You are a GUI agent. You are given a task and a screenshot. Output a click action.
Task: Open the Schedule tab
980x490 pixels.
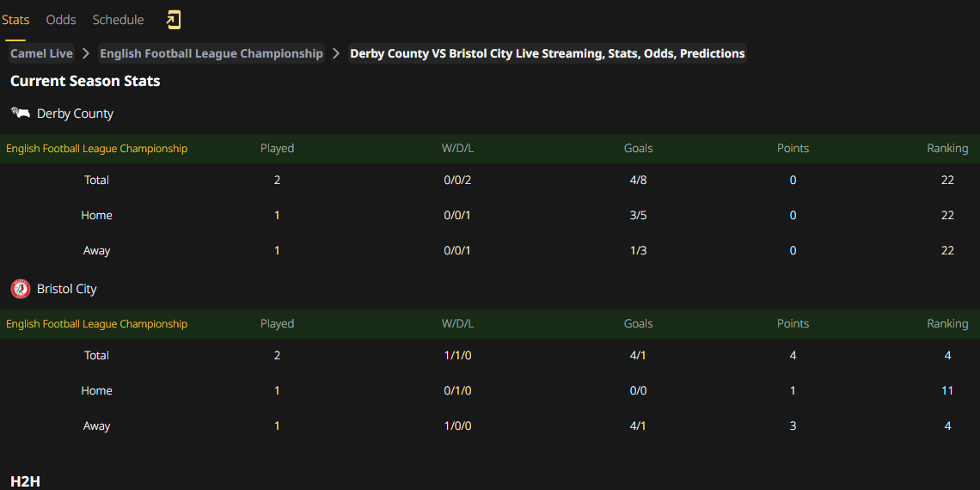[118, 20]
